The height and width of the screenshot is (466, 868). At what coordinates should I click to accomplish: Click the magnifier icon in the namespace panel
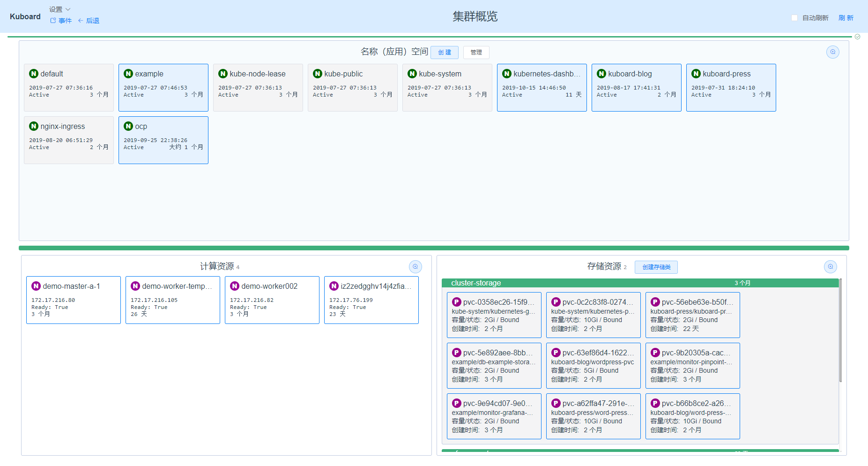[832, 52]
